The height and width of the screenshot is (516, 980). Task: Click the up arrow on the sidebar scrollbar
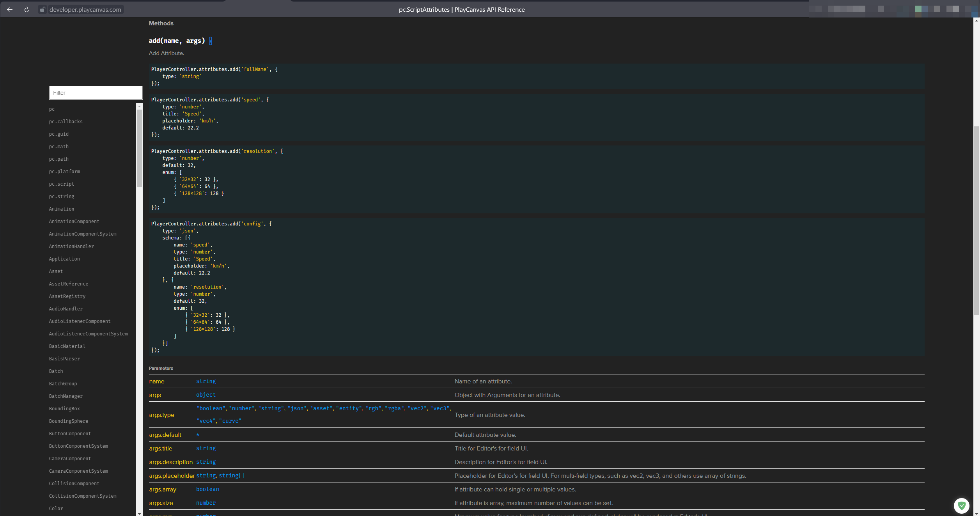(140, 106)
